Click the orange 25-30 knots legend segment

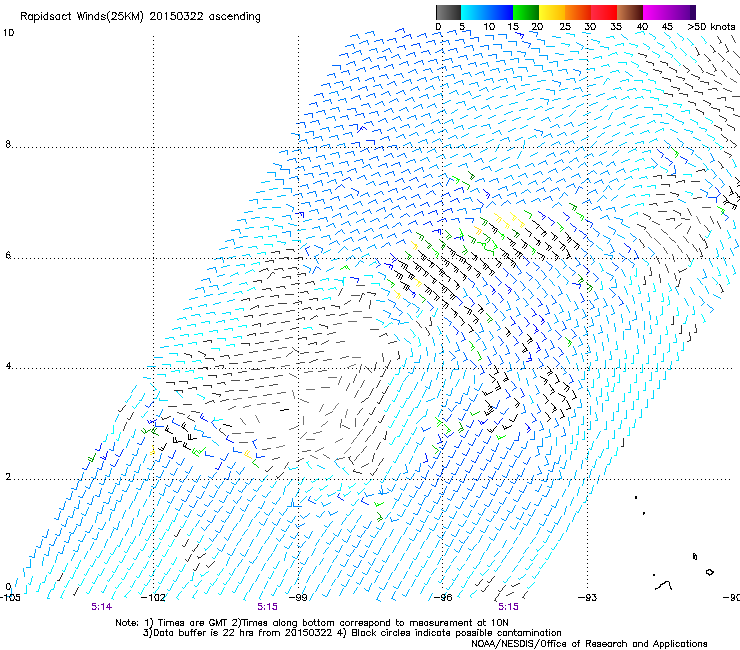click(x=578, y=12)
